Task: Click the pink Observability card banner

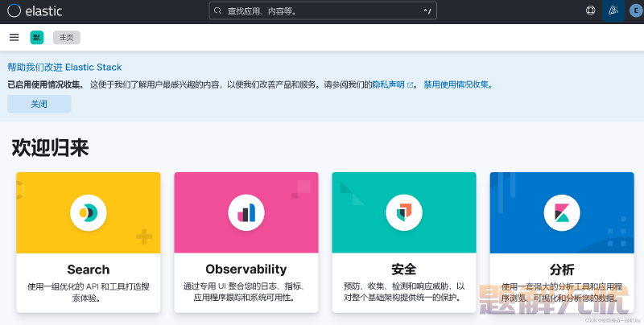Action: [246, 212]
